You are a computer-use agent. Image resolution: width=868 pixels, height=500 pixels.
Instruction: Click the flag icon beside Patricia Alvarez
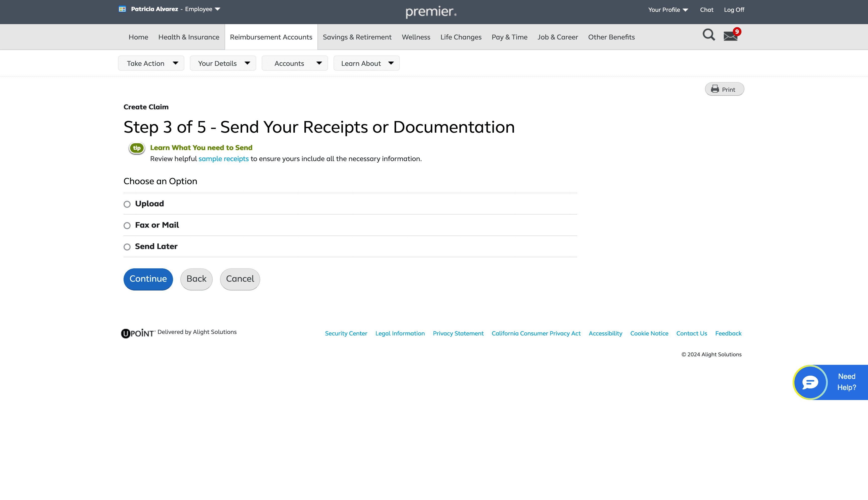pyautogui.click(x=122, y=9)
